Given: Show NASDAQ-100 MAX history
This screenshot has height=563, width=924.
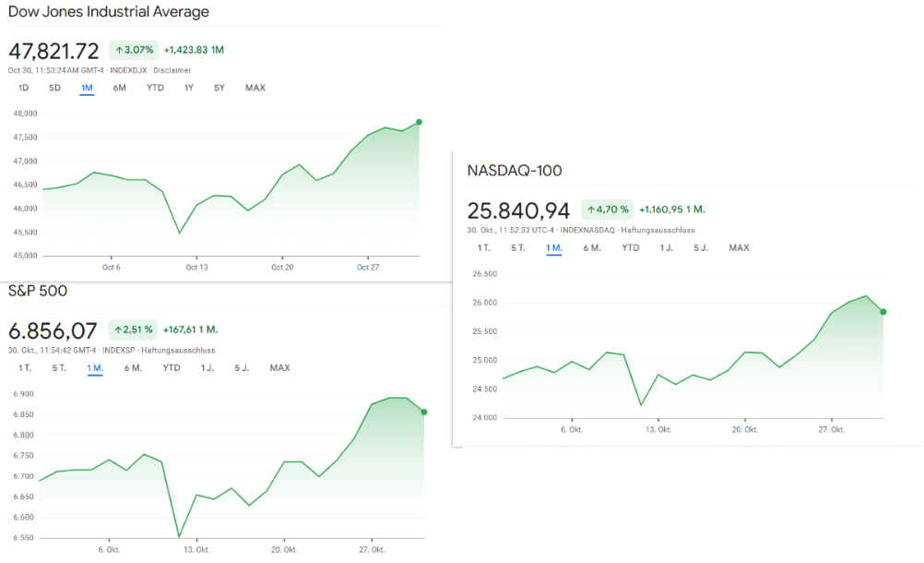Looking at the screenshot, I should tap(739, 247).
